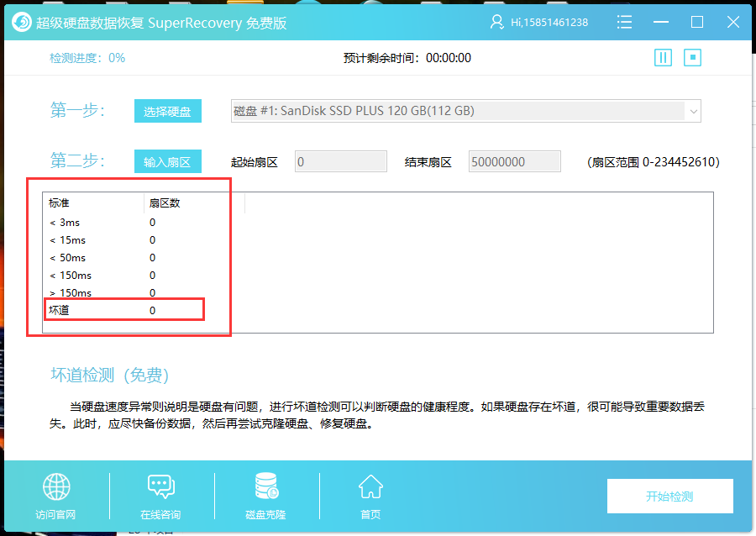Click the 预计剩余时间 00:00:00 text
The image size is (756, 536).
pyautogui.click(x=407, y=58)
